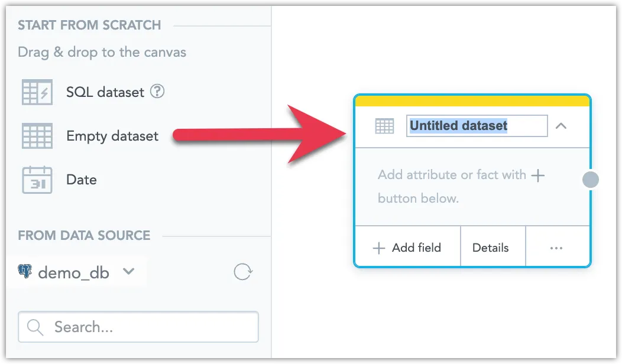Click the table icon on the Untitled dataset card
Viewport: 622px width, 364px height.
pos(384,126)
